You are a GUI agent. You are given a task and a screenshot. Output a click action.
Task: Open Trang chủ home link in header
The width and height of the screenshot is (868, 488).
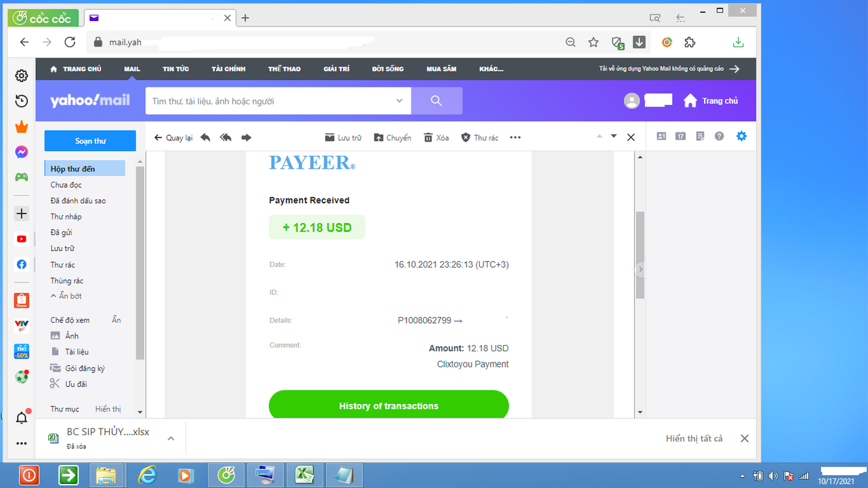coord(711,101)
